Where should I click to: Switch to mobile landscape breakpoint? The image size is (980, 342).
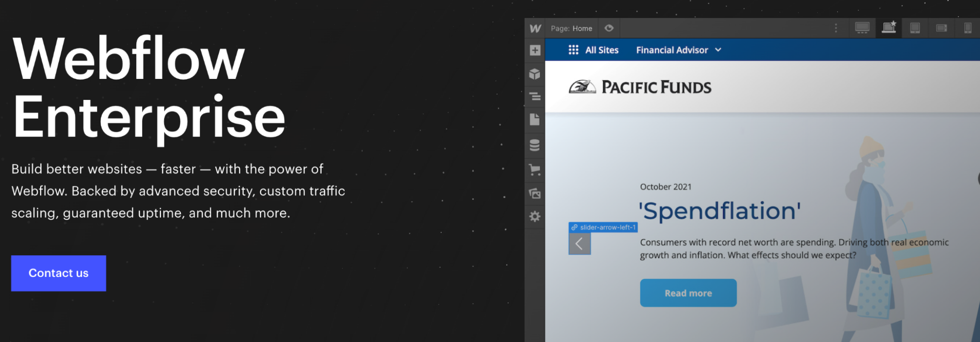coord(941,28)
